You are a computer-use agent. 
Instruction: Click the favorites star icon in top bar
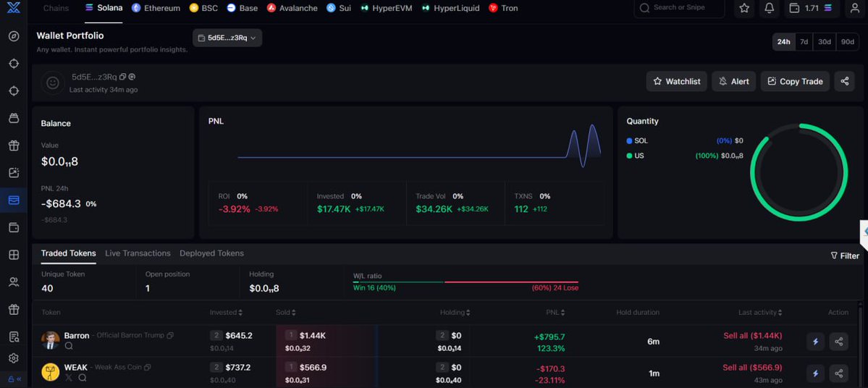click(x=744, y=8)
